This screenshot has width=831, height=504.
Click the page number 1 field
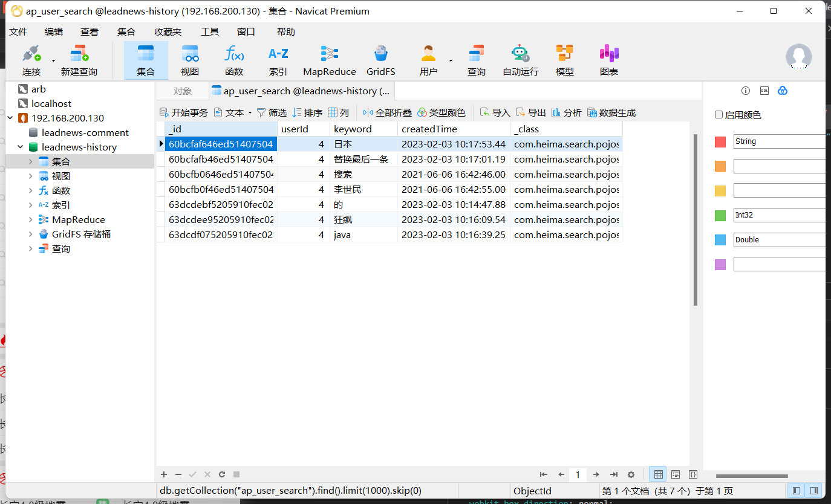click(578, 475)
